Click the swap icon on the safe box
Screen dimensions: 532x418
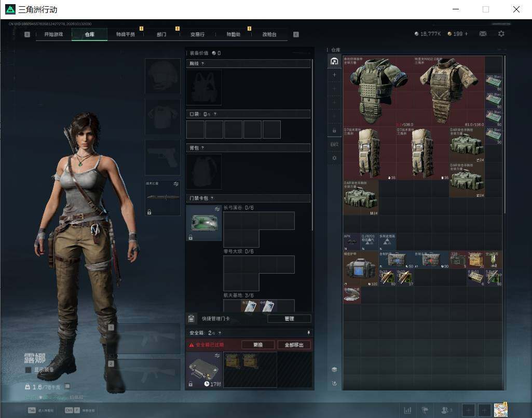[x=217, y=356]
